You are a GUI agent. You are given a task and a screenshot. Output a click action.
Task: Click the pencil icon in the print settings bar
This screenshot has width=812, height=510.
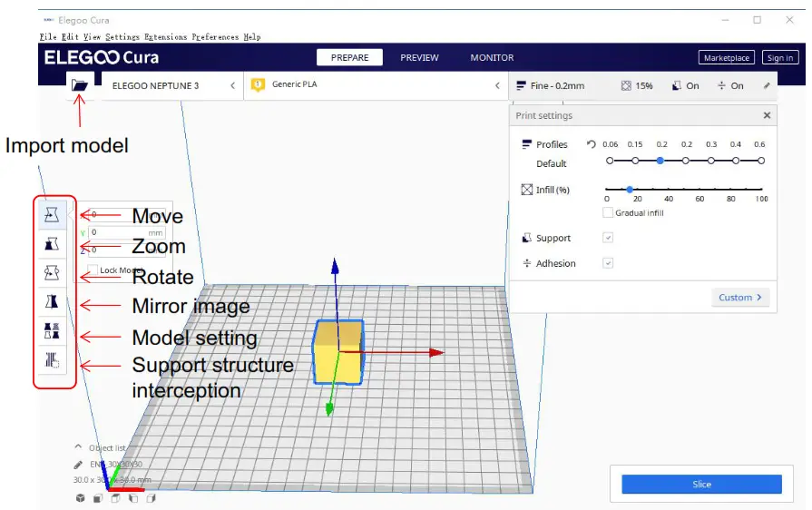click(x=767, y=85)
